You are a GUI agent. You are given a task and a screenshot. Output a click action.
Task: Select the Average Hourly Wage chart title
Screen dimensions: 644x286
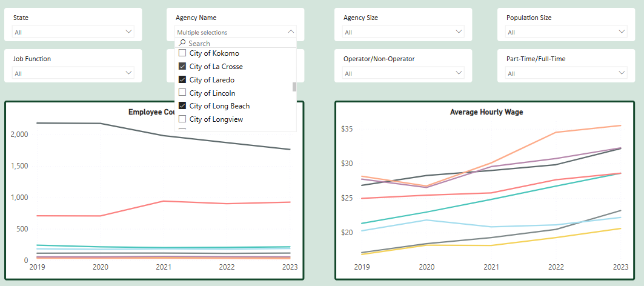click(x=486, y=112)
